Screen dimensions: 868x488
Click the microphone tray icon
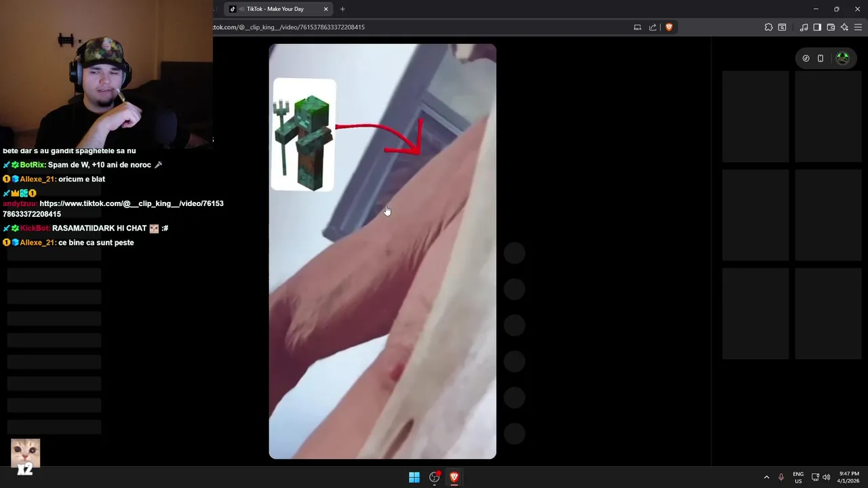(781, 477)
